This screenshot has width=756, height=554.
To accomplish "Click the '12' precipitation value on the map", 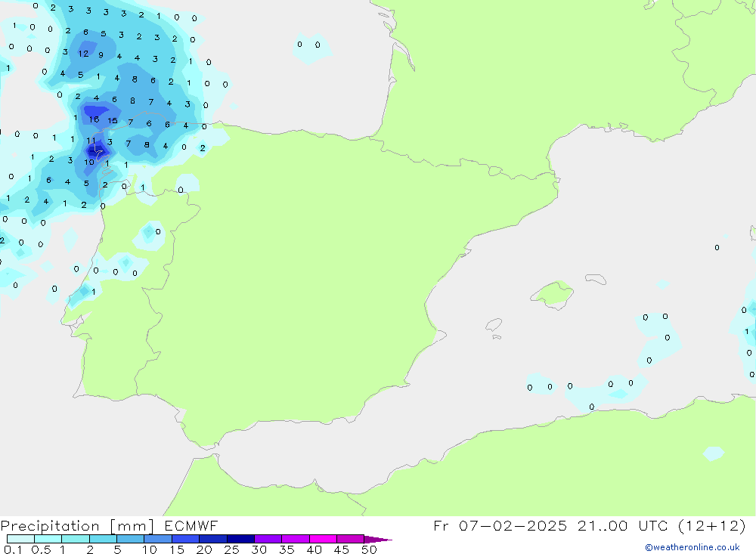I will tap(83, 54).
